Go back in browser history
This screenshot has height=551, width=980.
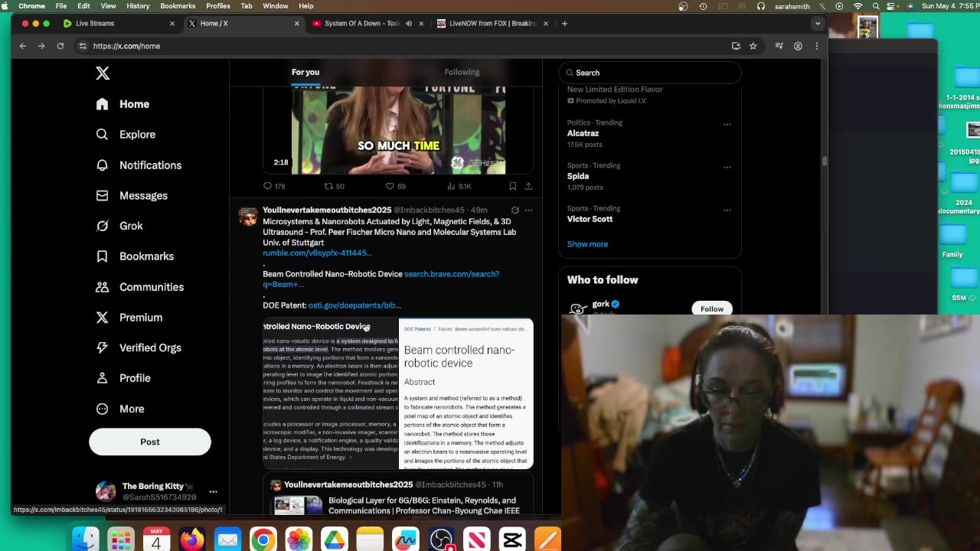pos(23,46)
